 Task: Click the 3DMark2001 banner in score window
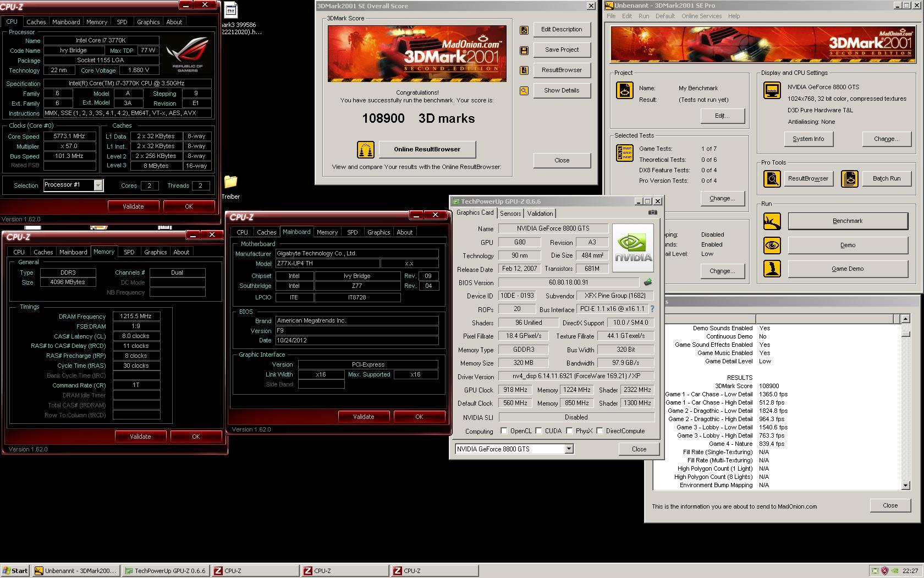[x=417, y=53]
